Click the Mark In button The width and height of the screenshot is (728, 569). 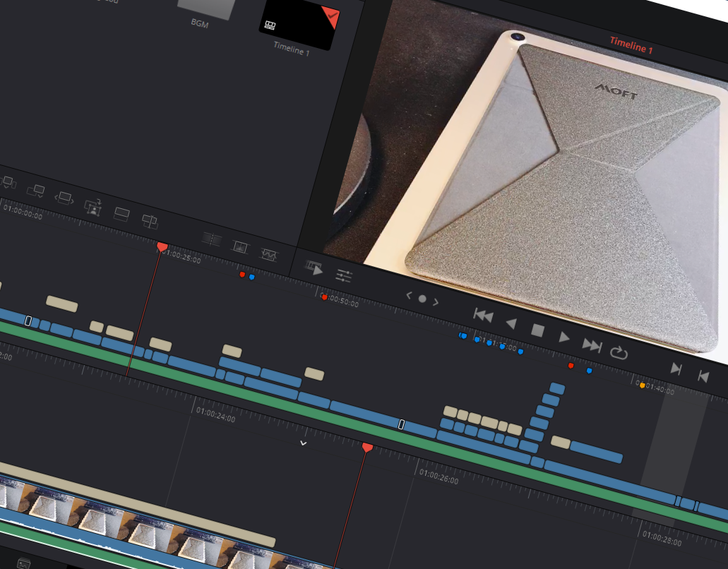pyautogui.click(x=676, y=369)
